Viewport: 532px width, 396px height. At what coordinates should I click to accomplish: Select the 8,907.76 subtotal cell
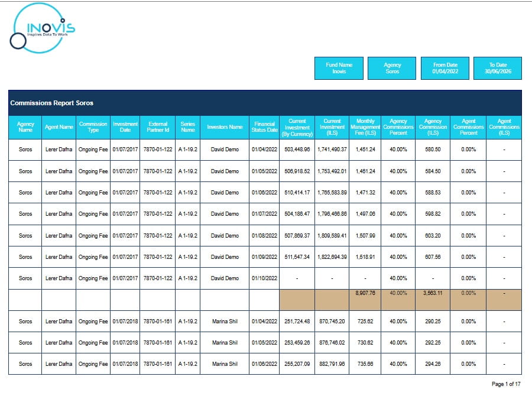tap(365, 292)
